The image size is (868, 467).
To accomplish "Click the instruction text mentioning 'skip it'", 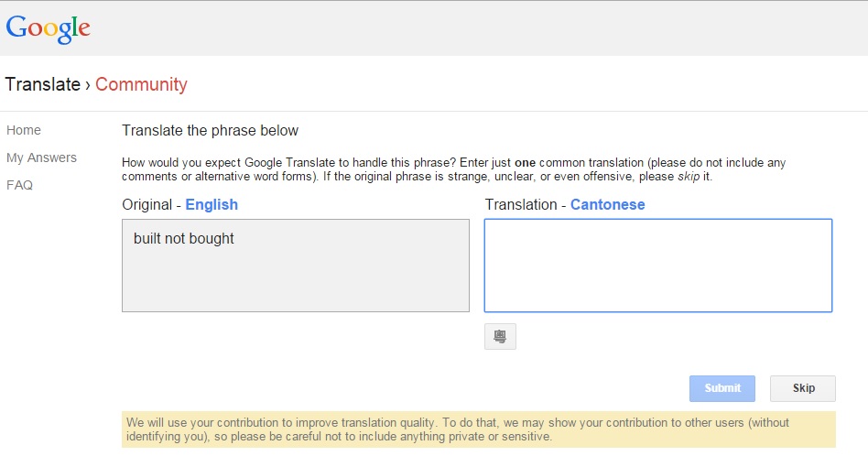I will [454, 169].
